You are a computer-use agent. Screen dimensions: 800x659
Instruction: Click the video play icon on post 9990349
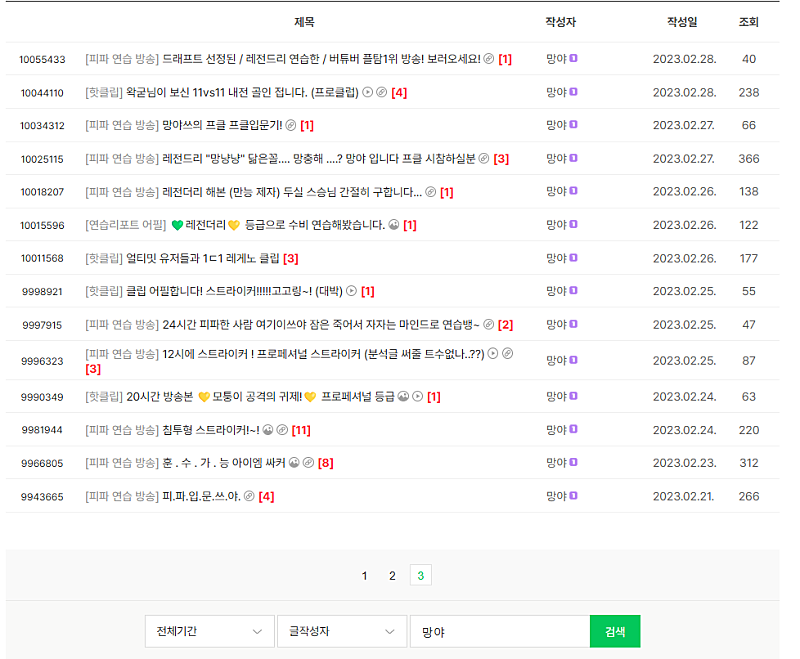418,396
